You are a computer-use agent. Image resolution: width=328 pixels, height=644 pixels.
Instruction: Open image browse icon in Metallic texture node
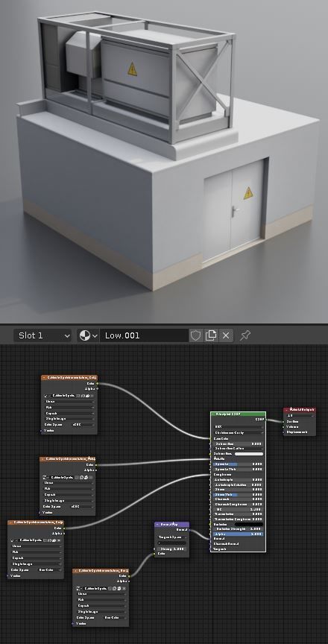point(45,478)
